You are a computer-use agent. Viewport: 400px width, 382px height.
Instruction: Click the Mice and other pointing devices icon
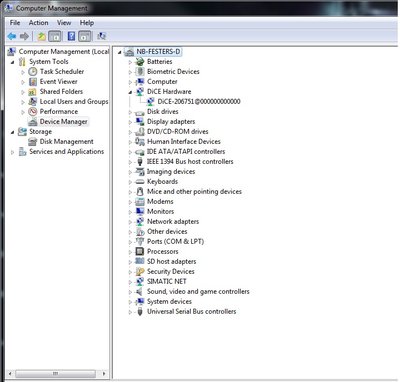(140, 192)
